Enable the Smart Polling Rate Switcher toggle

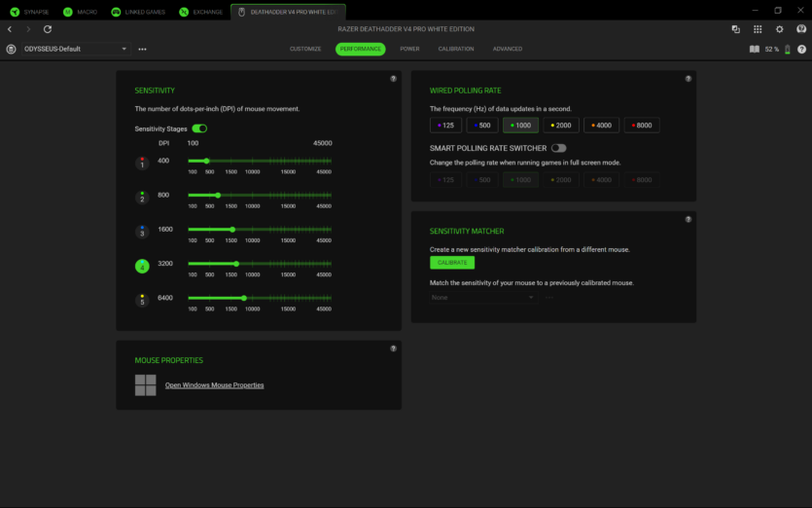click(558, 148)
